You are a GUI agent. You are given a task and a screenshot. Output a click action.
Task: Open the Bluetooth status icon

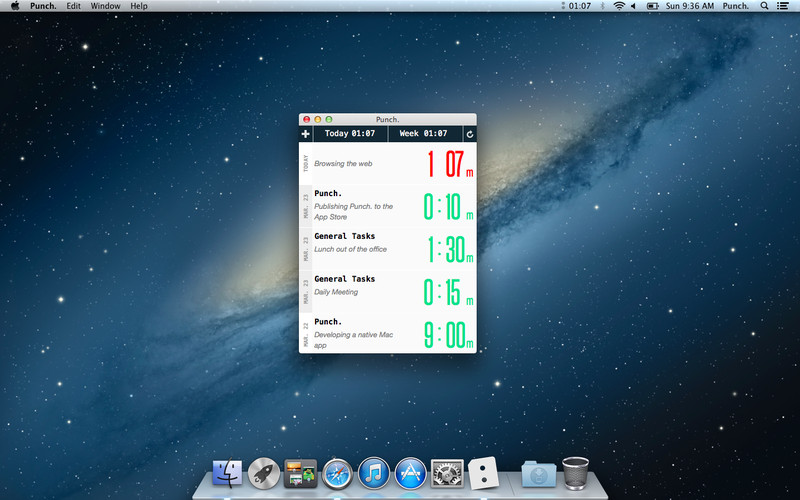(x=603, y=6)
